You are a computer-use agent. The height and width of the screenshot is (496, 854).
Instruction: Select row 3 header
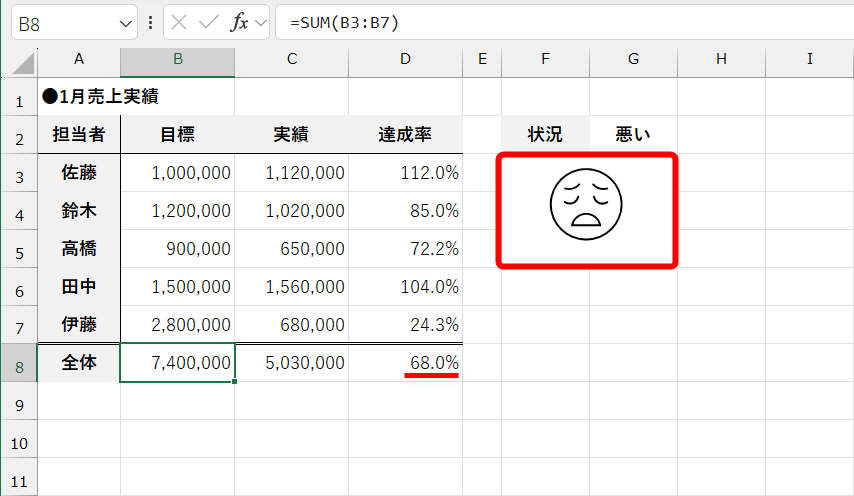19,173
